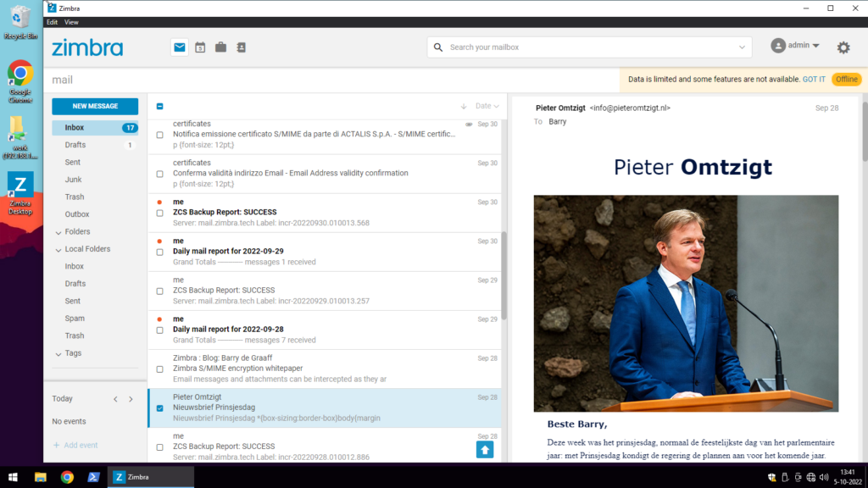The height and width of the screenshot is (488, 868).
Task: Open the Contacts address book icon
Action: pyautogui.click(x=241, y=47)
